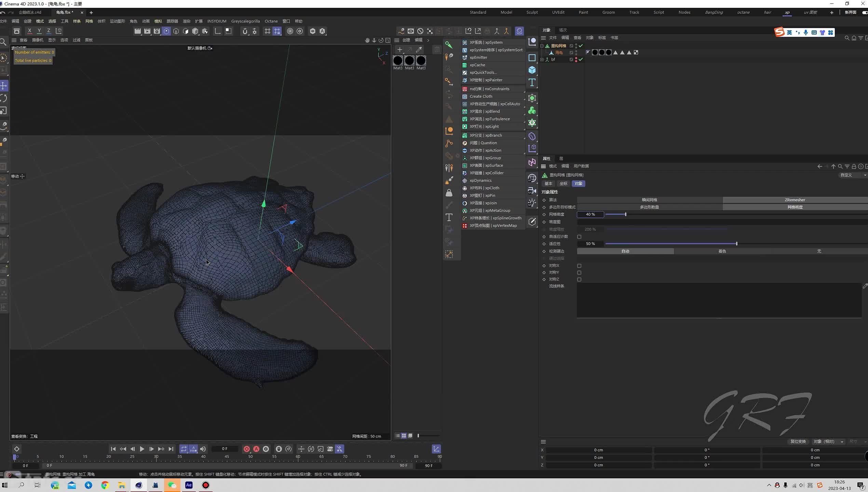Screen dimensions: 868x492
Task: Click the first Mat3 material swatch
Action: [x=397, y=61]
